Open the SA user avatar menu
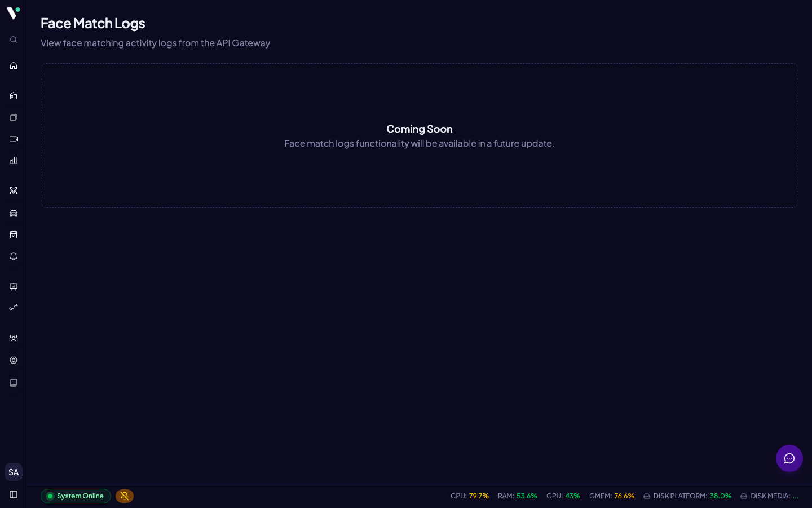Image resolution: width=812 pixels, height=508 pixels. [x=14, y=472]
